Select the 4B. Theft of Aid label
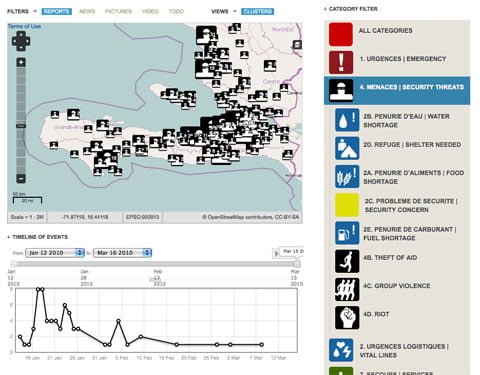The width and height of the screenshot is (480, 375). pyautogui.click(x=390, y=258)
